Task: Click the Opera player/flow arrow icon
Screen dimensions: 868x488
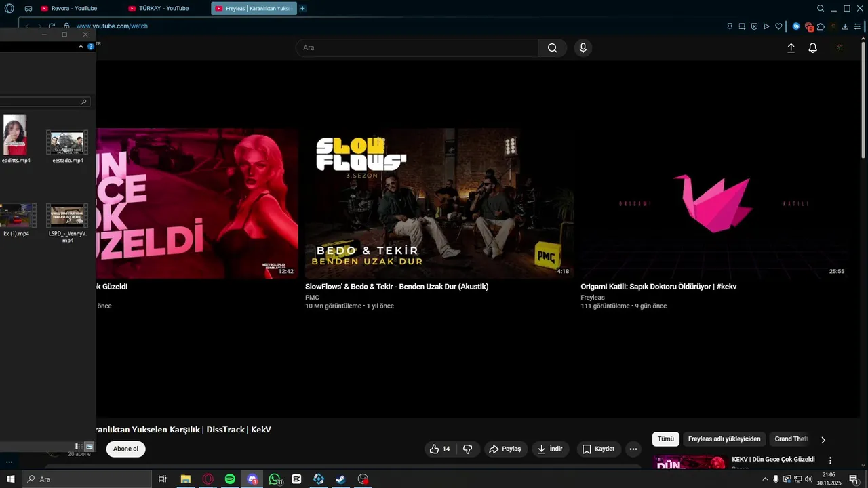Action: click(766, 26)
